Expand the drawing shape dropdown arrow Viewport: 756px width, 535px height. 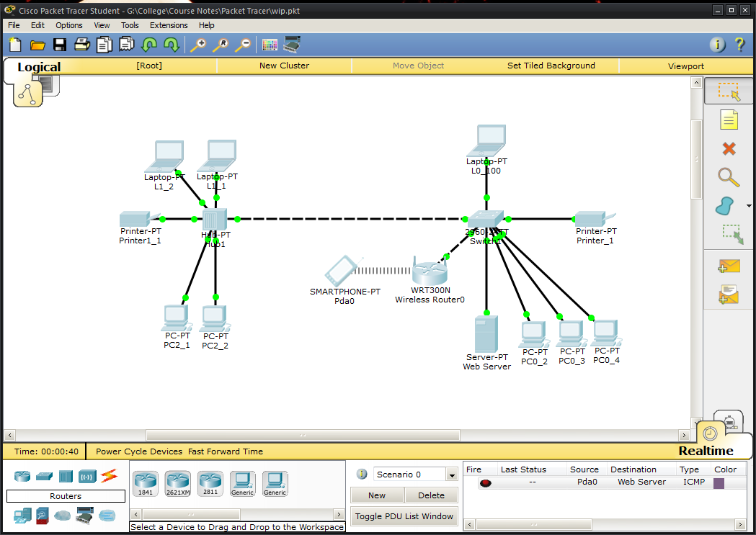pos(749,206)
